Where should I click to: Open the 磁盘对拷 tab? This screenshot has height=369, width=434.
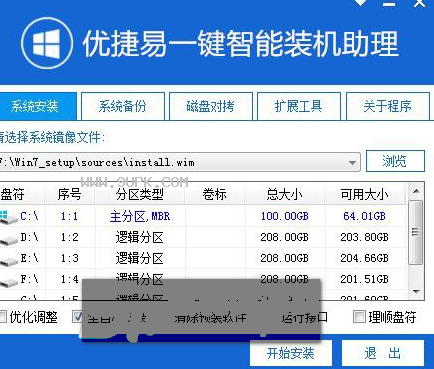[211, 106]
